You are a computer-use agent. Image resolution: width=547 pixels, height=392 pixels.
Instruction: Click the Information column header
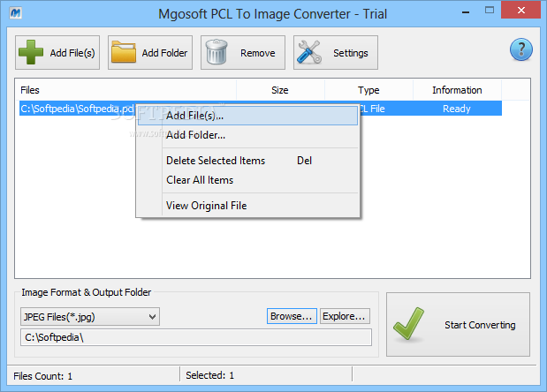click(457, 90)
